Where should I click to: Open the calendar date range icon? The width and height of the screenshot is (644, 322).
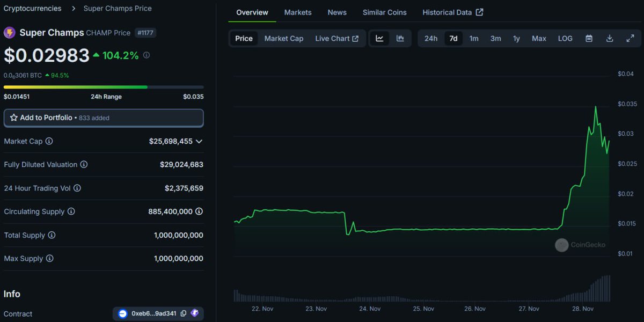[589, 39]
